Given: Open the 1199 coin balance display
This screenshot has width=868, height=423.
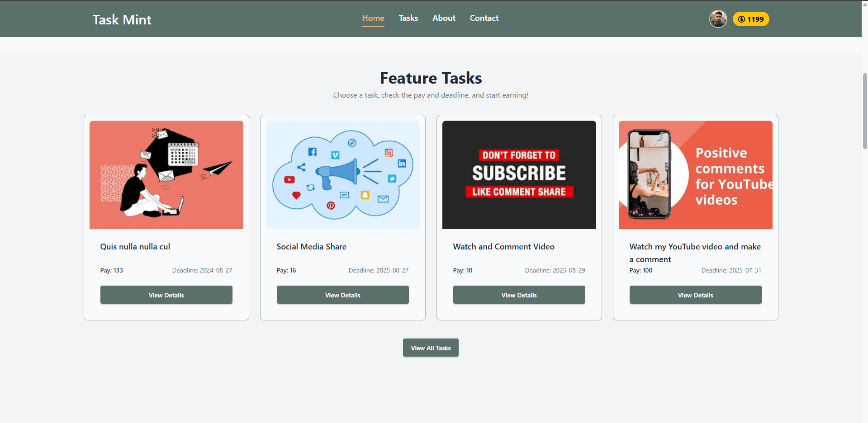Looking at the screenshot, I should [751, 19].
